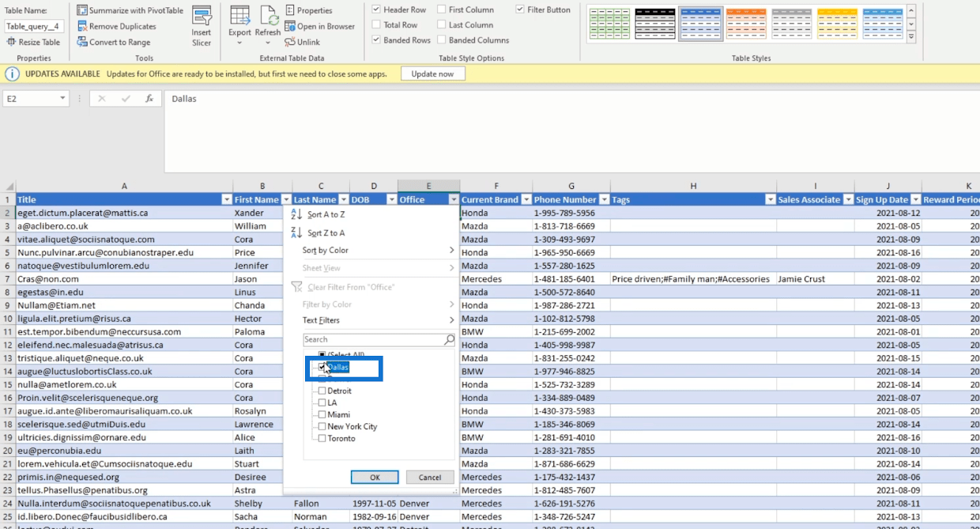
Task: Enable the Total Row checkbox
Action: click(376, 25)
